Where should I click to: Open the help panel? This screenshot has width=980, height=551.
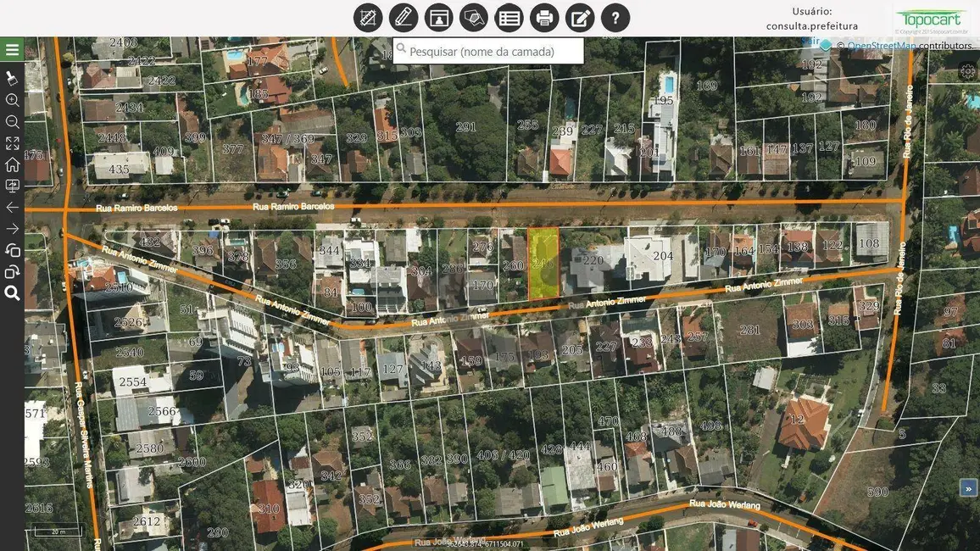(x=615, y=17)
